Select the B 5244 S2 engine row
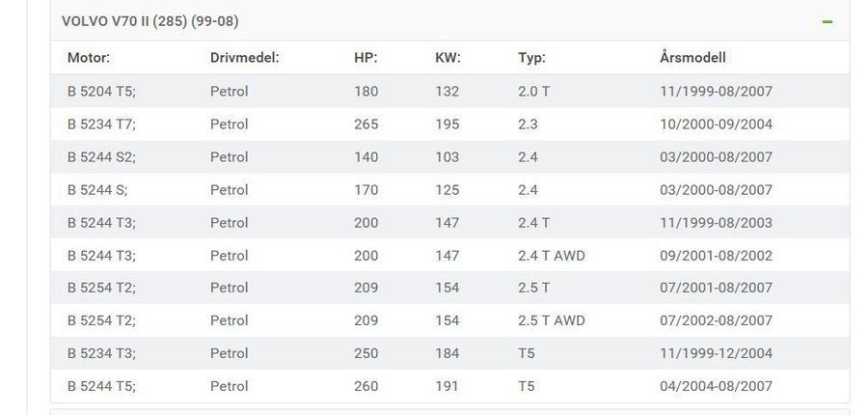 pyautogui.click(x=101, y=157)
